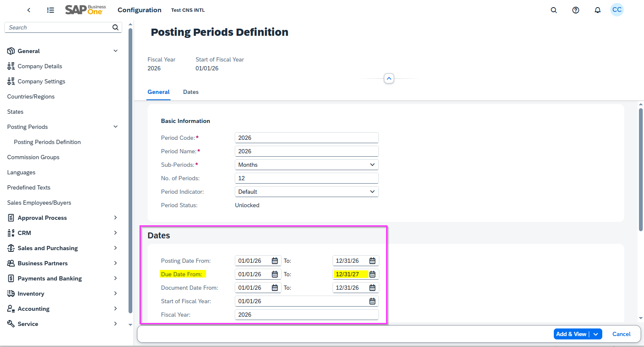The height and width of the screenshot is (347, 644).
Task: Open the search magnifier icon in top bar
Action: (x=554, y=10)
